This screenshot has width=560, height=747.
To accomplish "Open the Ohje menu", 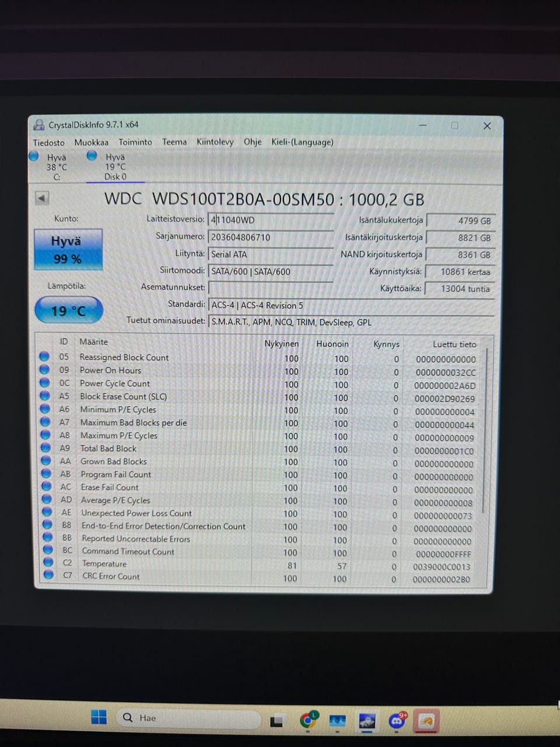I will pos(253,142).
